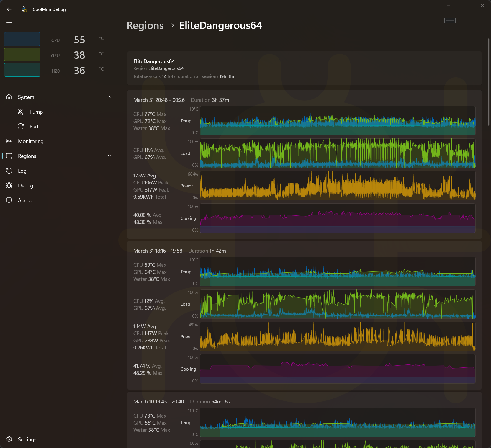Click CPU 147W Peak reading
Image resolution: width=491 pixels, height=448 pixels.
pos(151,333)
